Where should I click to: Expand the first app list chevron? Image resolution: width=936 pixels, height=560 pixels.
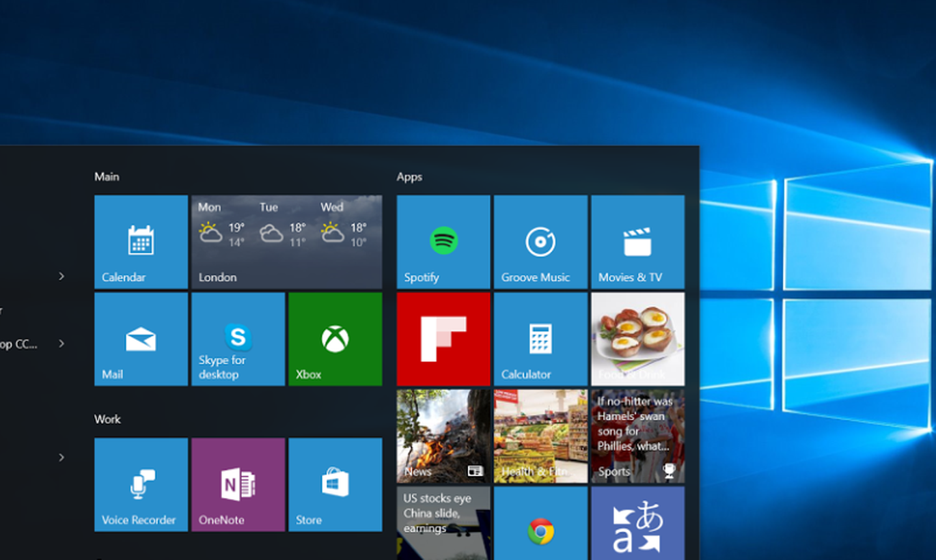(x=61, y=276)
